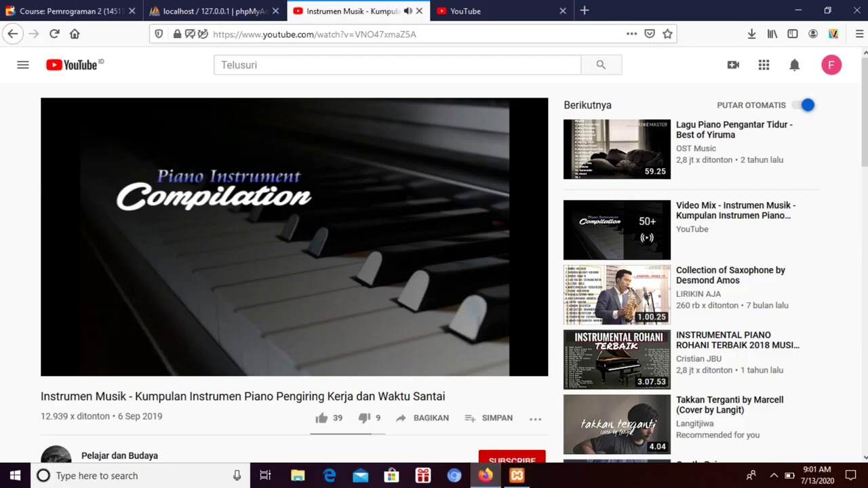The height and width of the screenshot is (488, 868).
Task: Open Microsoft Edge from taskbar
Action: [330, 475]
